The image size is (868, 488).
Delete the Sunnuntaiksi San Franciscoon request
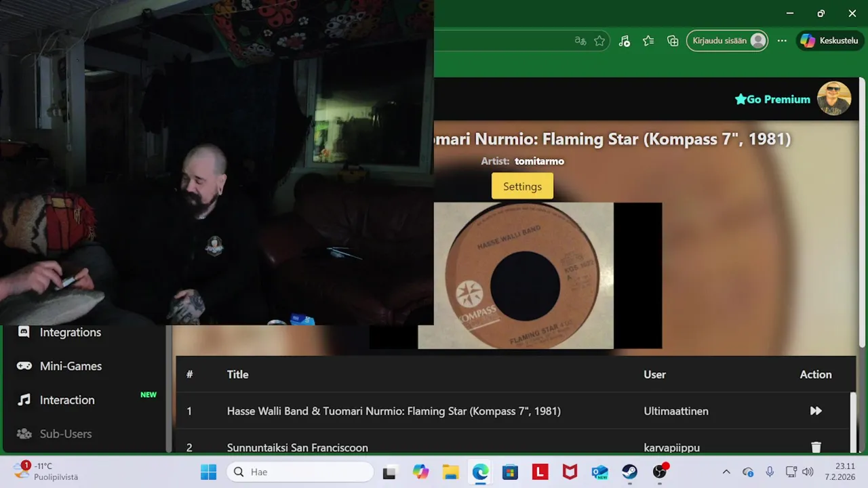pos(816,447)
